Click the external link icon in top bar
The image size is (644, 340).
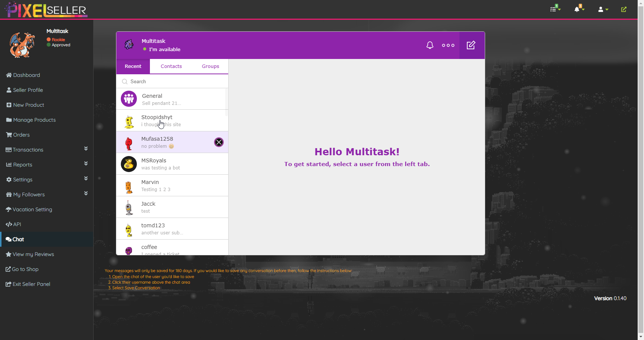click(623, 9)
